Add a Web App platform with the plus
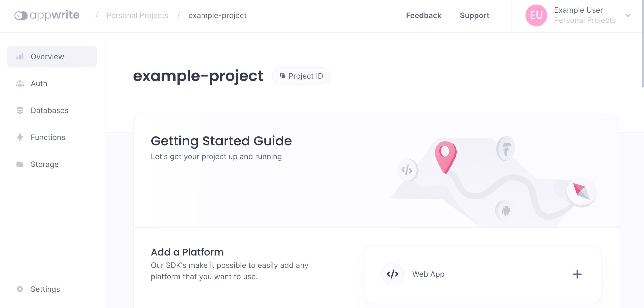 coord(577,274)
